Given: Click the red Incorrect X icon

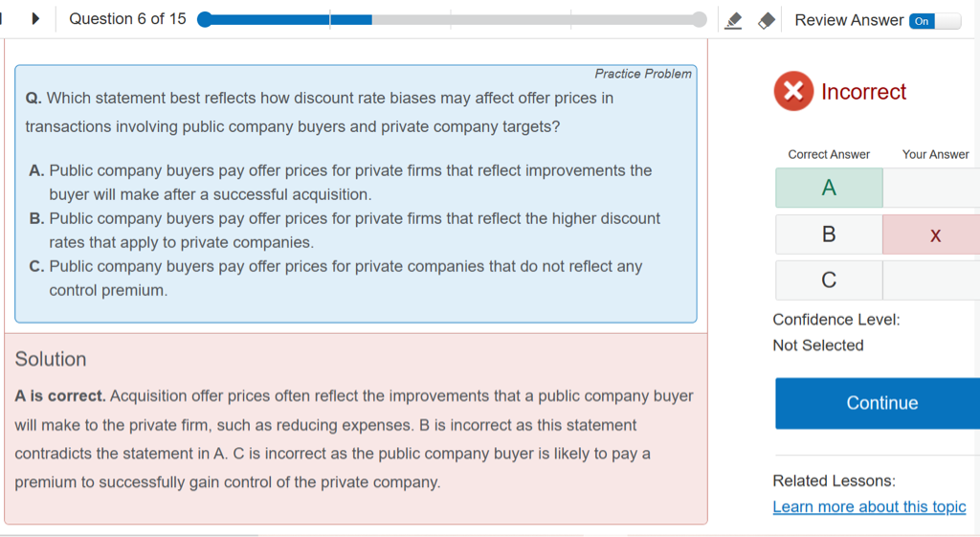Looking at the screenshot, I should [792, 92].
